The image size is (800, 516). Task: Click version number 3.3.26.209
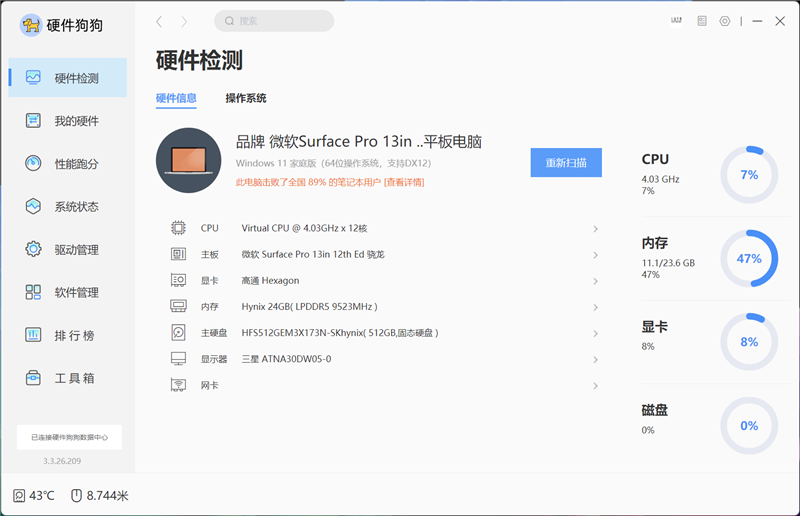(x=62, y=461)
